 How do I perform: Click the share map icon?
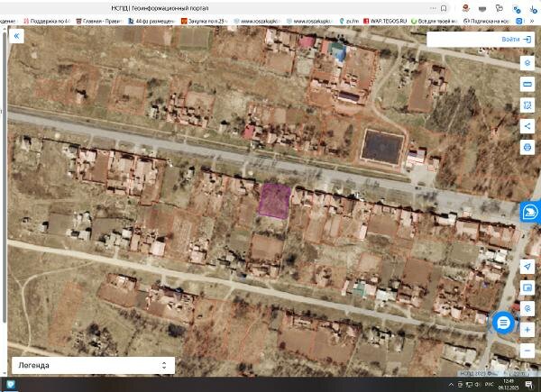[527, 126]
